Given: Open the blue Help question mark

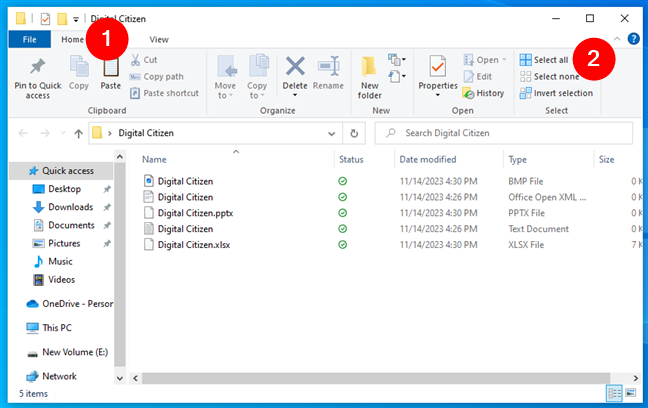Looking at the screenshot, I should pos(634,39).
